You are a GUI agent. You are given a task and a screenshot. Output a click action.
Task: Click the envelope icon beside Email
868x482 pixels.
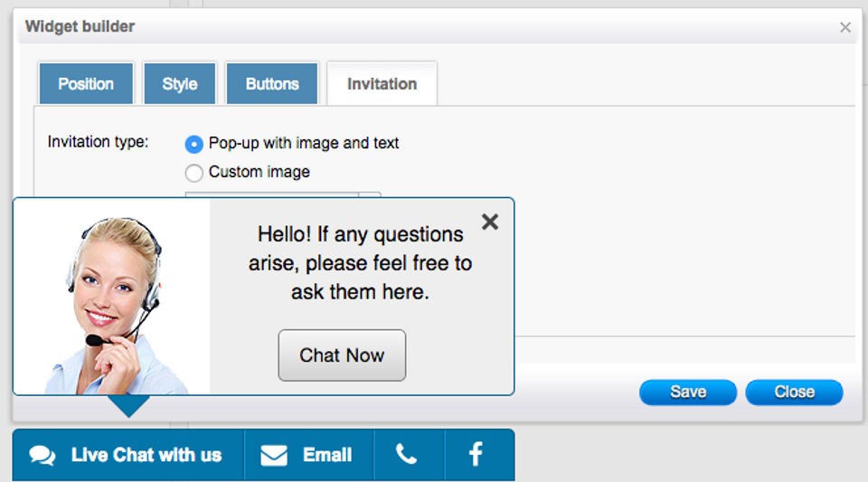tap(274, 455)
